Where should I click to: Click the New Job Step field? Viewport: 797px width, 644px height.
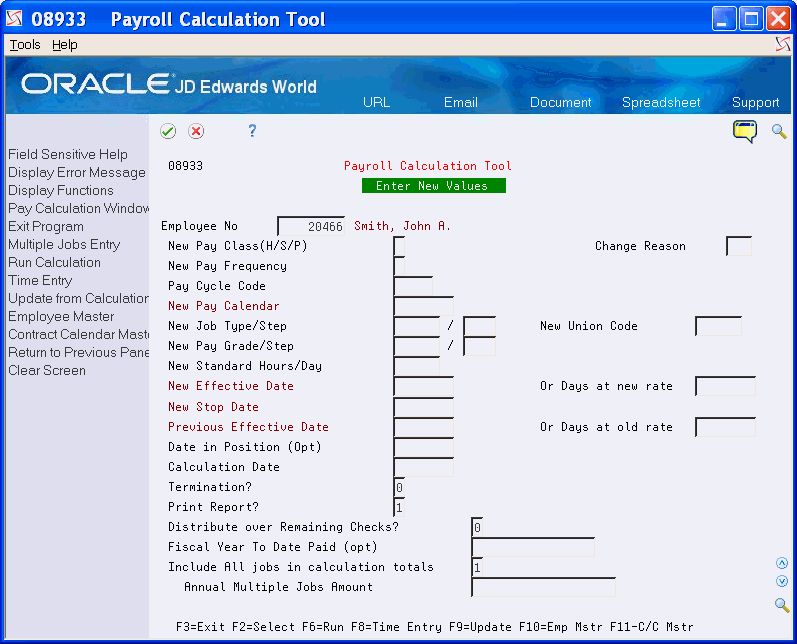click(479, 326)
